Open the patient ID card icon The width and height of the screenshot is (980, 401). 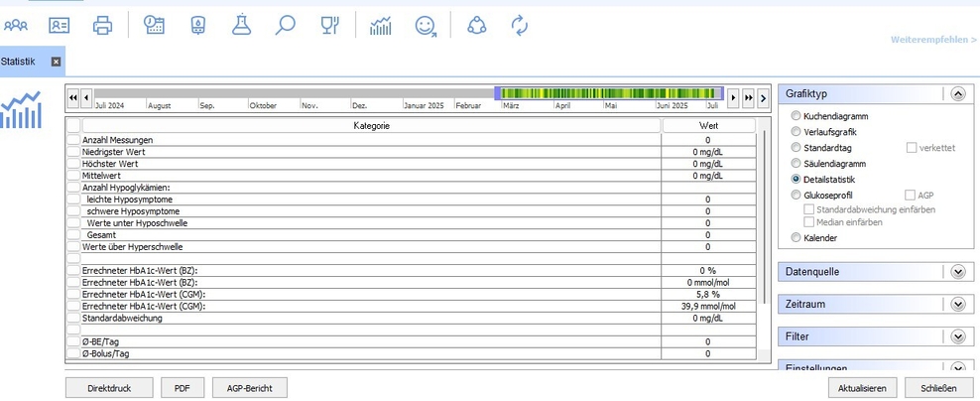(x=60, y=26)
